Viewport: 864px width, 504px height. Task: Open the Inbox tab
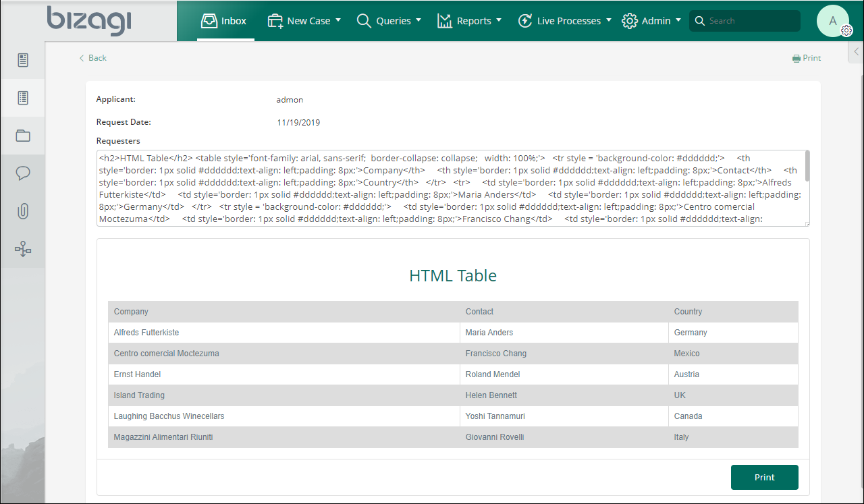(225, 21)
